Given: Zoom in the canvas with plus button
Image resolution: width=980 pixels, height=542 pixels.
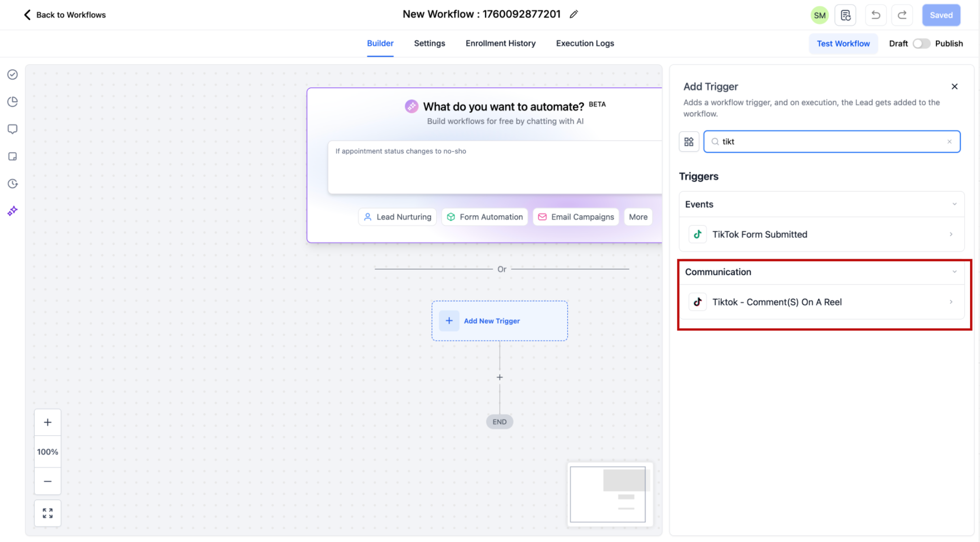Looking at the screenshot, I should (x=47, y=422).
